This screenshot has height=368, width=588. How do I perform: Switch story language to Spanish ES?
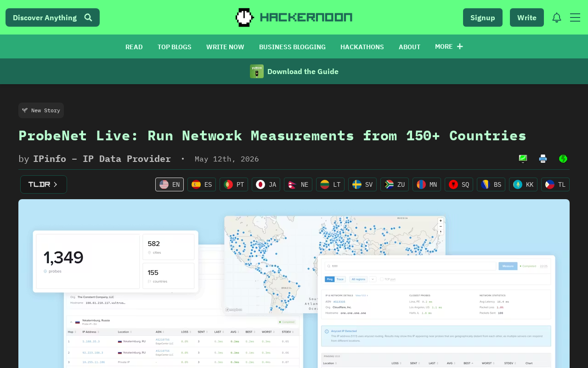[x=202, y=184]
